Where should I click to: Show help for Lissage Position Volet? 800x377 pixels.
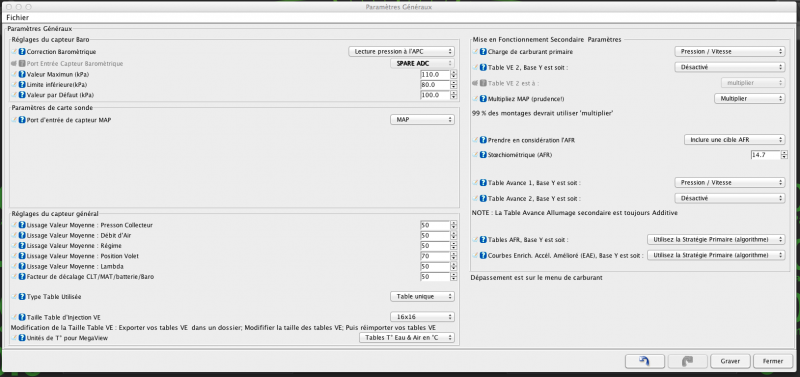22,256
